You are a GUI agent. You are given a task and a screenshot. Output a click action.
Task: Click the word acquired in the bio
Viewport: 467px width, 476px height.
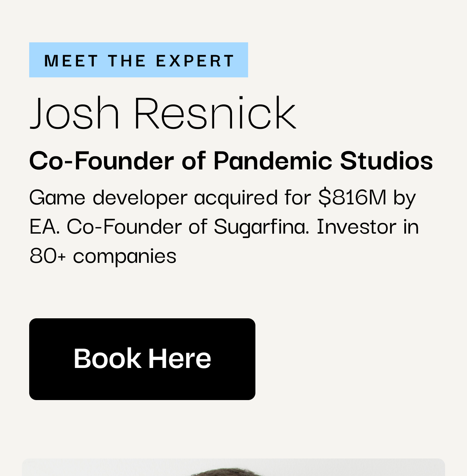tap(236, 198)
